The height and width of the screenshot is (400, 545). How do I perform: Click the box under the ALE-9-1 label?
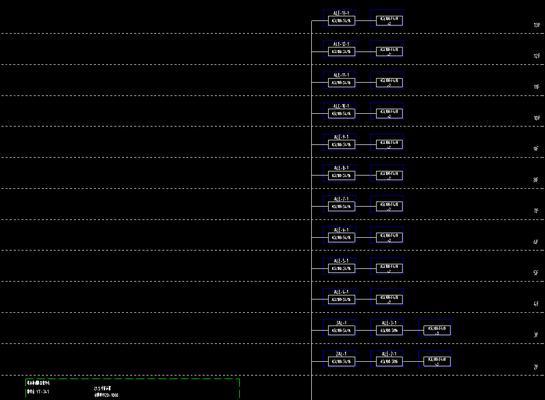pyautogui.click(x=342, y=145)
